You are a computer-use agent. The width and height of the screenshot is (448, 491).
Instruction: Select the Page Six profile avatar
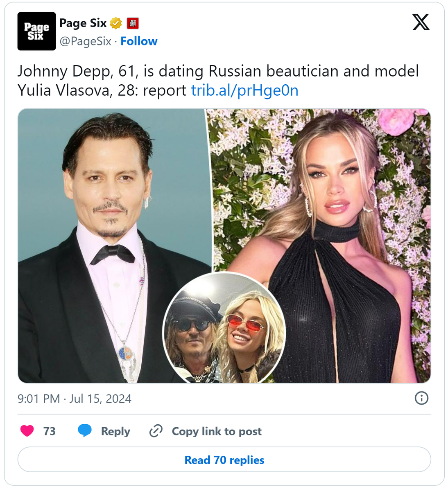point(36,31)
